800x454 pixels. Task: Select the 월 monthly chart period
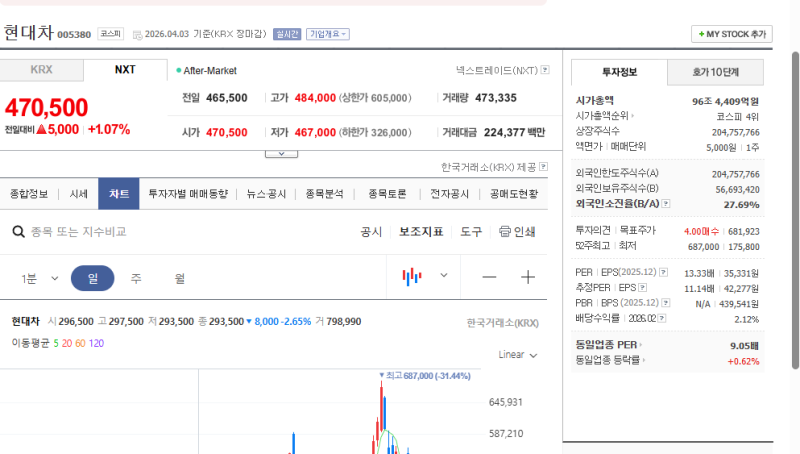click(180, 278)
